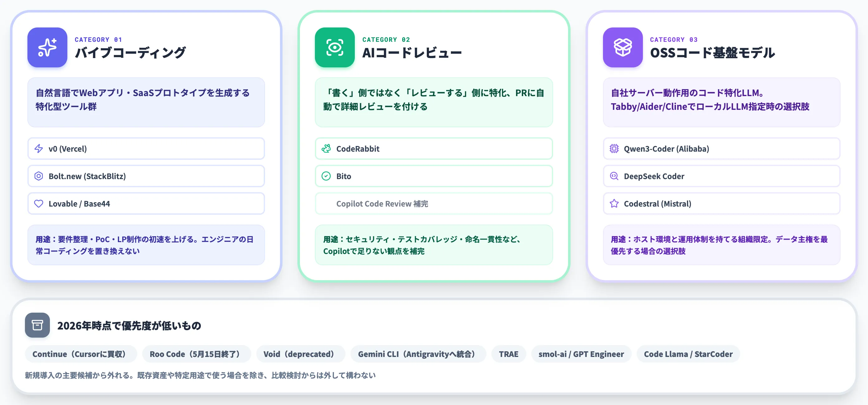Click the sparkles icon for Category 01

pyautogui.click(x=47, y=47)
